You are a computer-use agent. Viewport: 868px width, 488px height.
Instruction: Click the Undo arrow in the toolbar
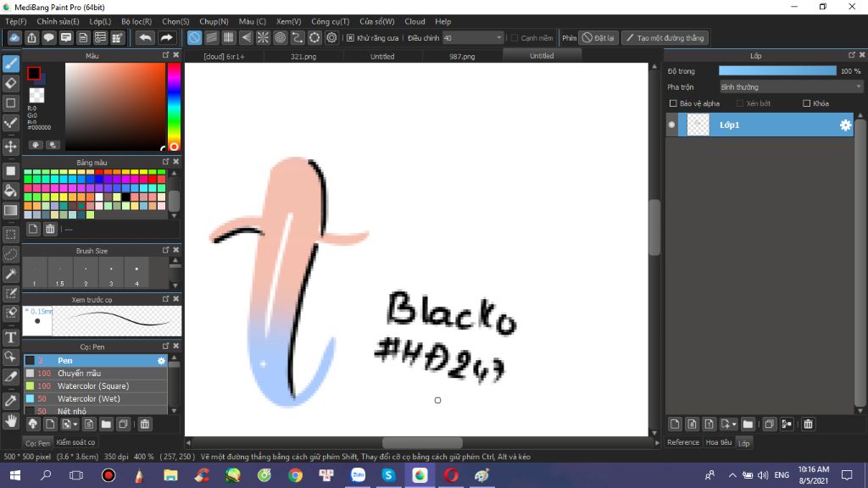tap(146, 38)
